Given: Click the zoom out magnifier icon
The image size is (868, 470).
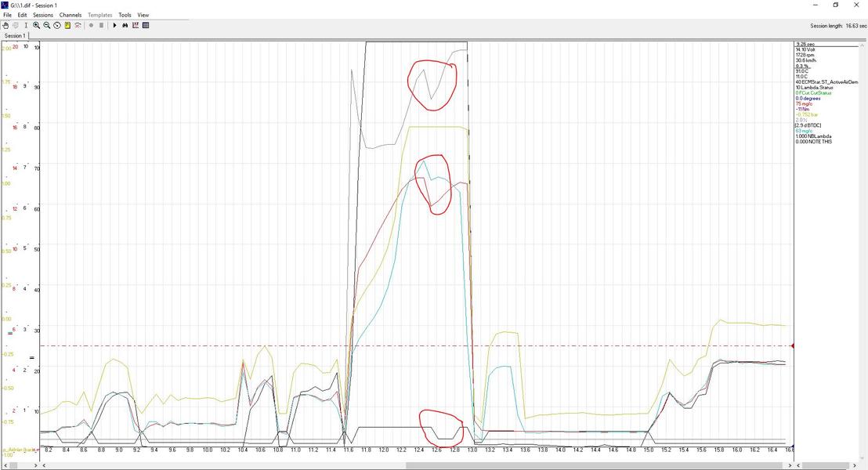Looking at the screenshot, I should 46,26.
